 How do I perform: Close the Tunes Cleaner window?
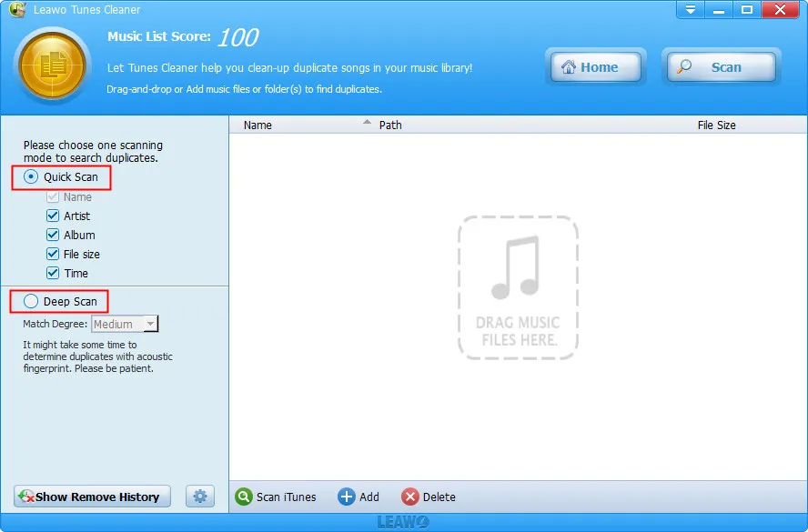[780, 9]
